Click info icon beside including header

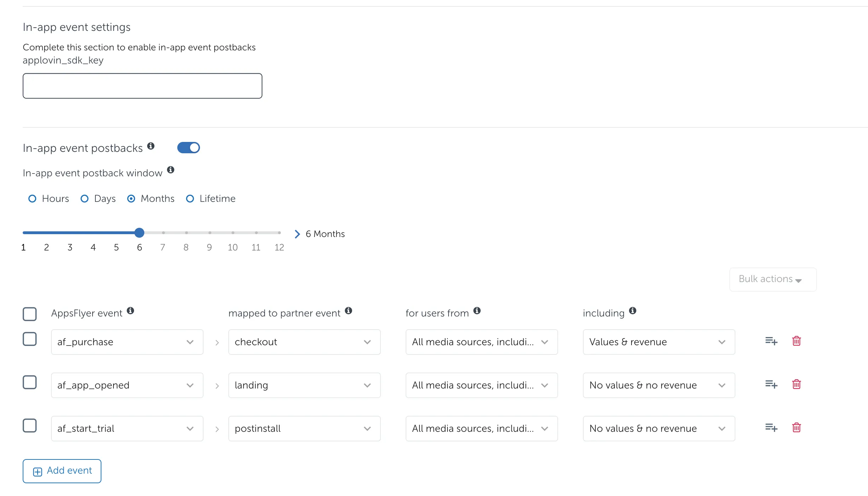pyautogui.click(x=633, y=310)
